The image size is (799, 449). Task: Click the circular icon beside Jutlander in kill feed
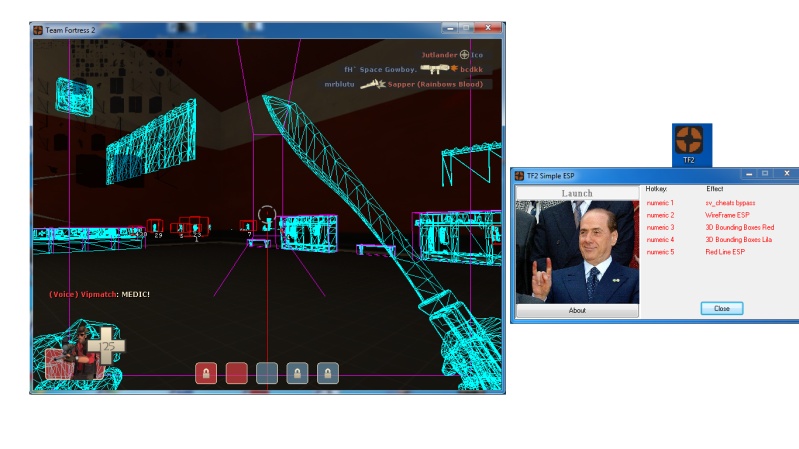click(464, 55)
